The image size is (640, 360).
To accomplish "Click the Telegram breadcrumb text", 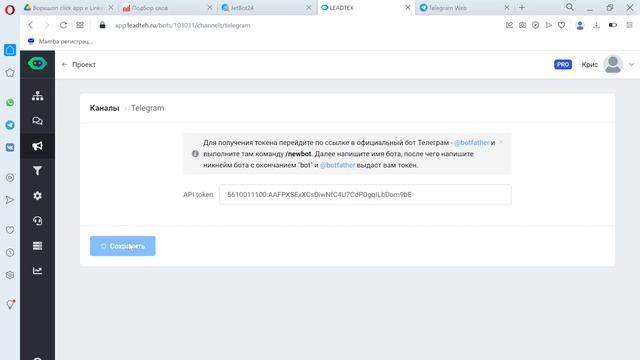I will (147, 108).
